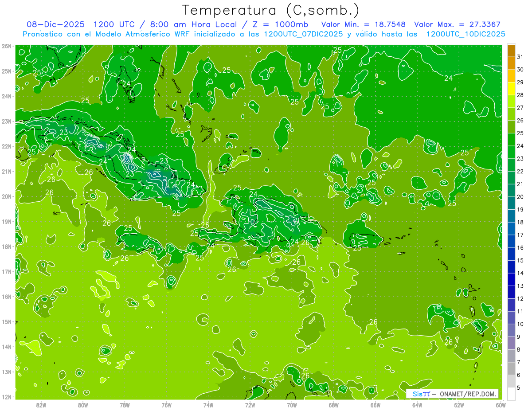Click the yellow legend swatch between 28 and 29
This screenshot has width=532, height=411.
point(511,89)
